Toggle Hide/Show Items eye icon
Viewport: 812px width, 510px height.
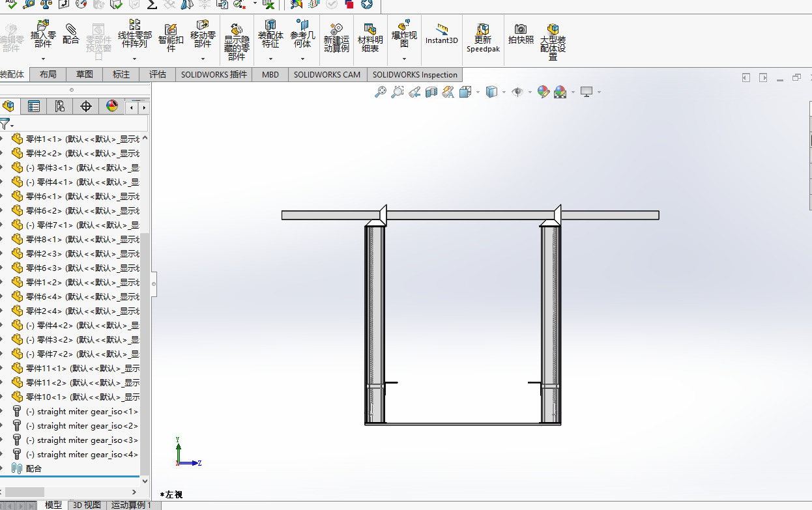(x=518, y=92)
